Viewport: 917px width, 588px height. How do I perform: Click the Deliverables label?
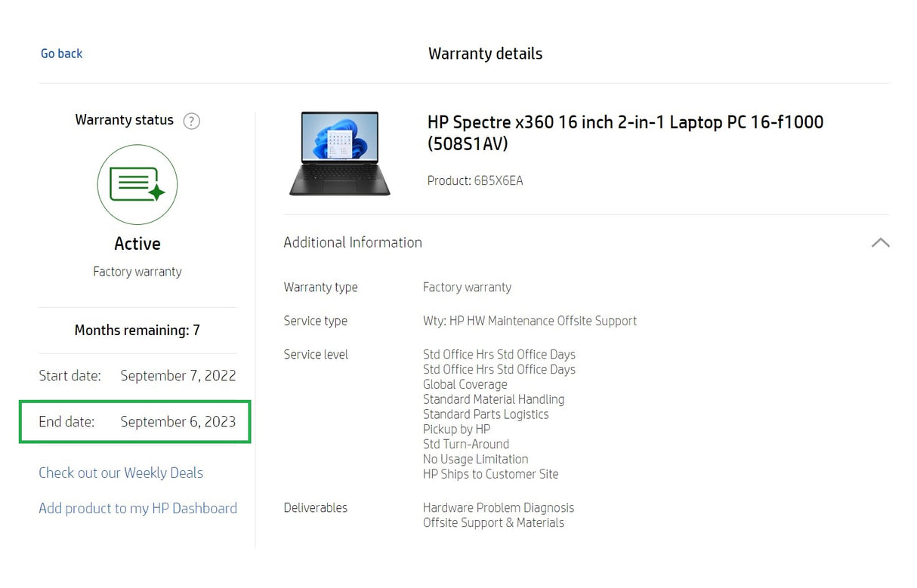pyautogui.click(x=315, y=507)
